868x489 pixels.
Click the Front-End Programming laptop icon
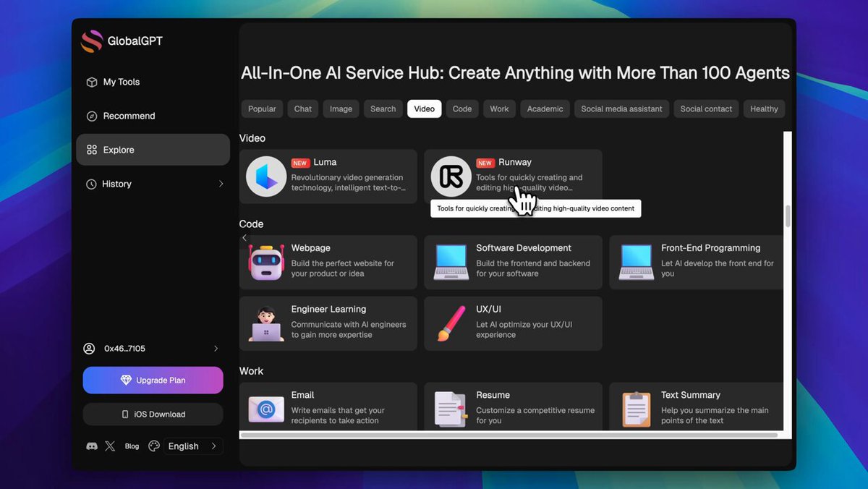pyautogui.click(x=637, y=262)
